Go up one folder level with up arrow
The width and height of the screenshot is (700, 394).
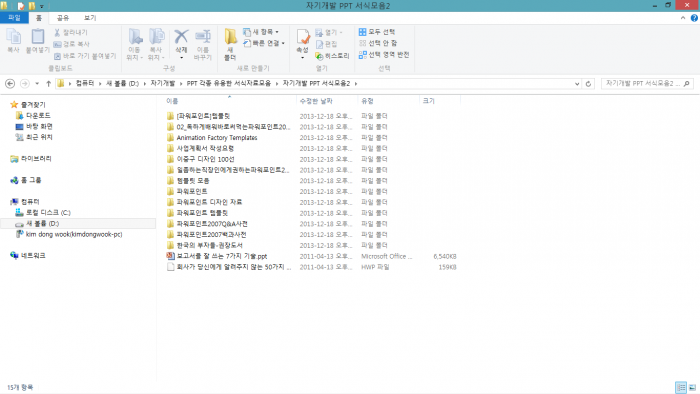coord(48,83)
